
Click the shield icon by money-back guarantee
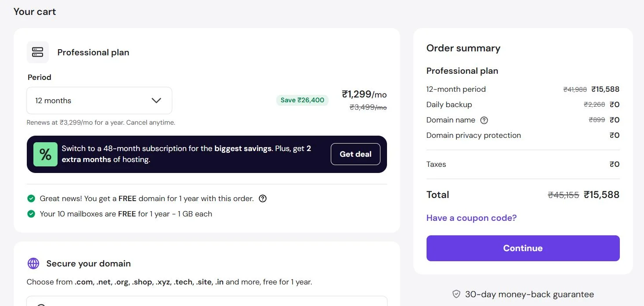(x=456, y=294)
